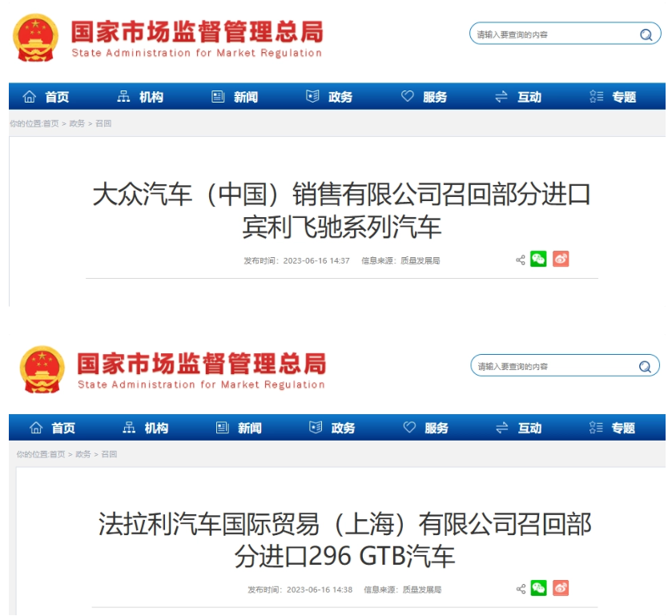The width and height of the screenshot is (672, 616).
Task: Share the Ferrari 296 GTB article to Weibo
Action: 561,588
